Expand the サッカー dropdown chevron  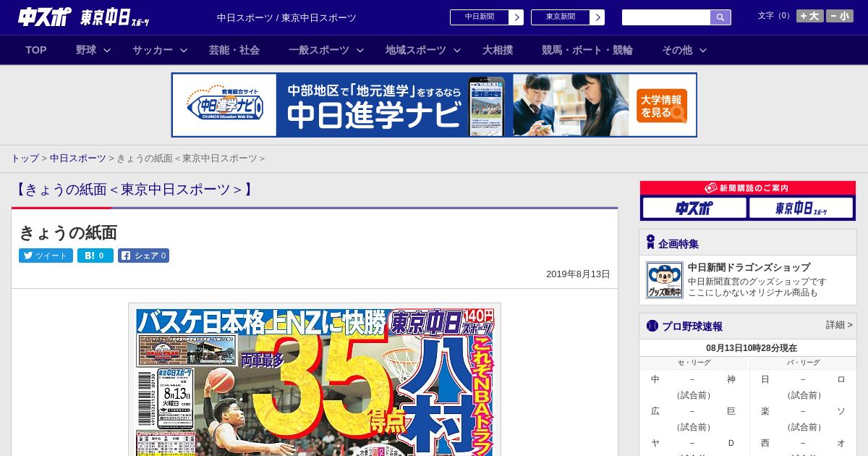(184, 50)
